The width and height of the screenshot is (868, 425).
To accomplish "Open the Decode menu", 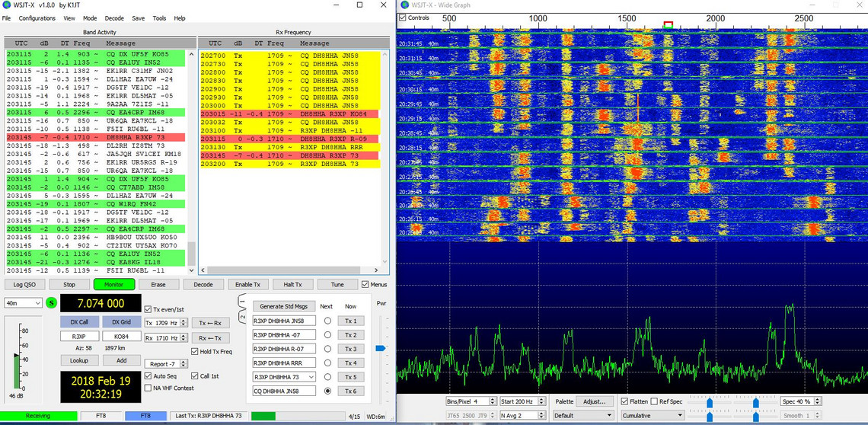I will [114, 18].
